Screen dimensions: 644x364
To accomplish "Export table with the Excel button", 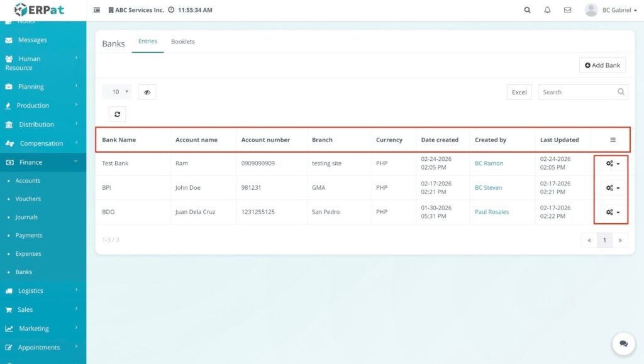I will pyautogui.click(x=519, y=92).
